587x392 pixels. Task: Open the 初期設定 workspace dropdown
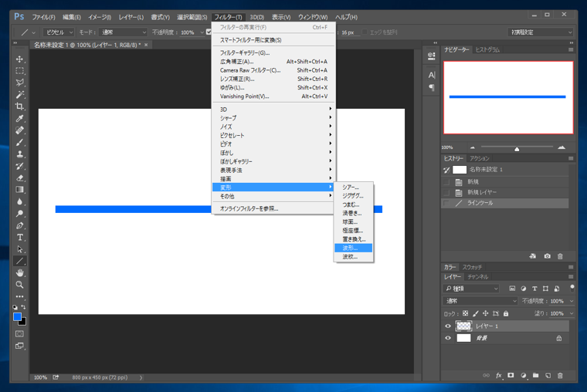541,32
